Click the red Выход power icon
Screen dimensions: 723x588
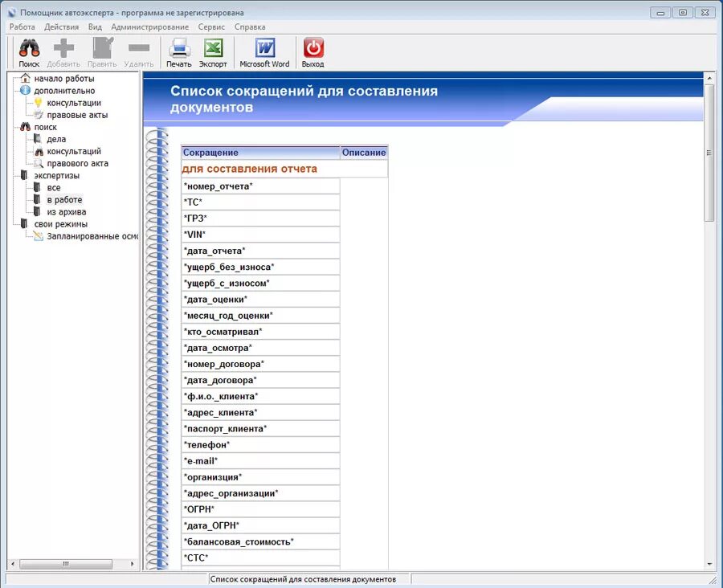(x=313, y=48)
